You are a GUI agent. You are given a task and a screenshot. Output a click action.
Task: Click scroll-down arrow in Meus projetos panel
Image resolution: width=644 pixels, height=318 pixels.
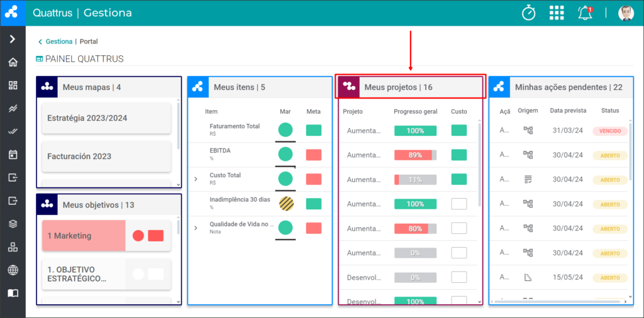tap(480, 302)
